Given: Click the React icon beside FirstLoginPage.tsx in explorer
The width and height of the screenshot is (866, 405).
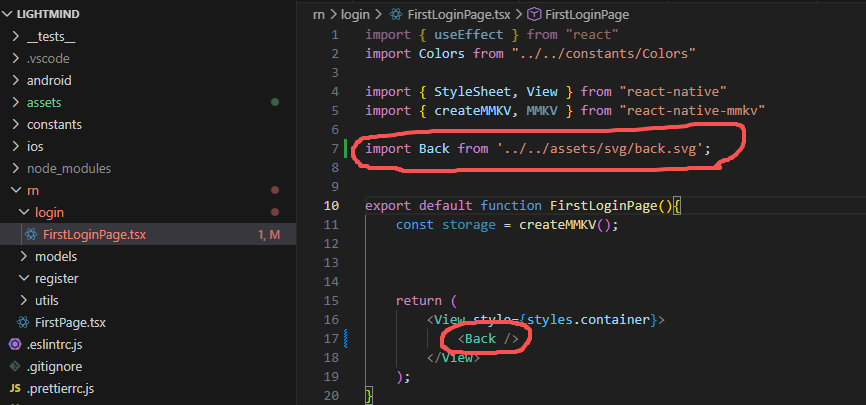Looking at the screenshot, I should [x=31, y=234].
